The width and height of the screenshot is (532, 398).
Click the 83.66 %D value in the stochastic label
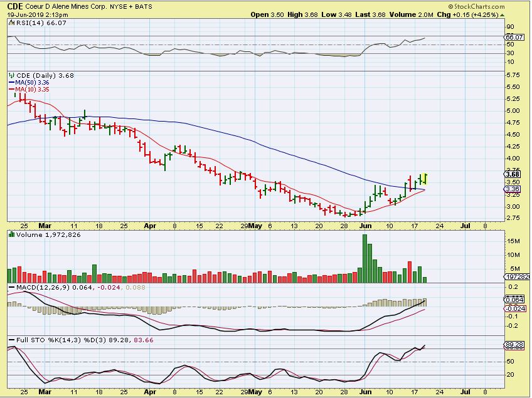[144, 340]
